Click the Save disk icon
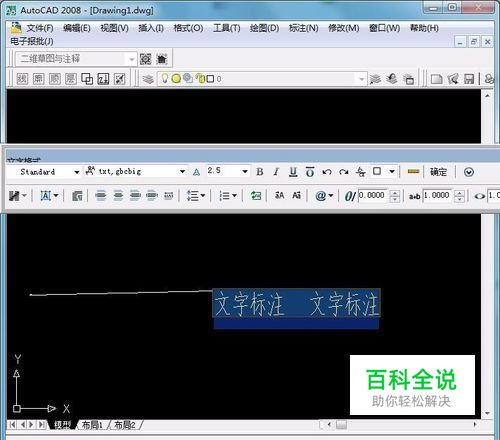 pos(469,79)
